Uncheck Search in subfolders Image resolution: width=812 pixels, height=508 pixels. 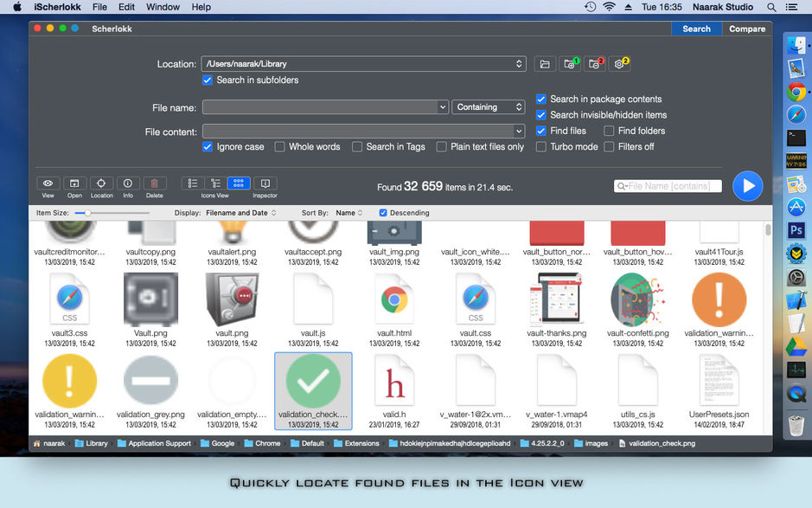208,80
